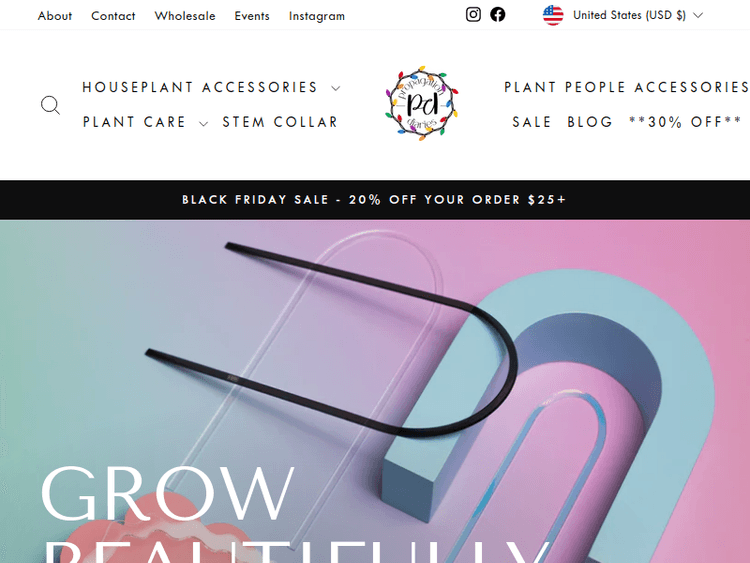
Task: Go to Stem Collar page
Action: [280, 122]
